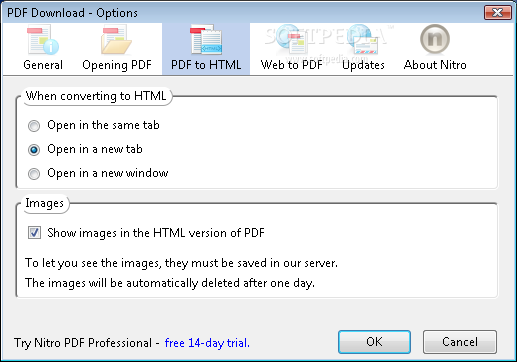
Task: Go to the Web to PDF tab label
Action: pos(292,65)
